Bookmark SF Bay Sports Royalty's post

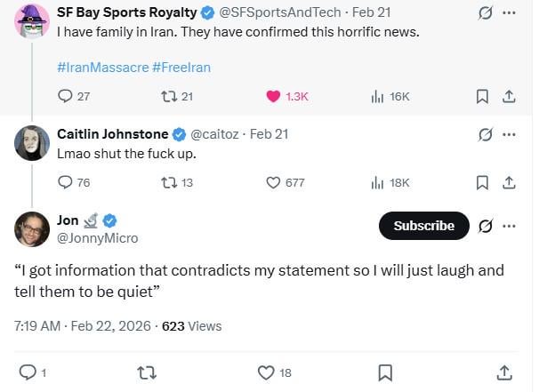482,96
